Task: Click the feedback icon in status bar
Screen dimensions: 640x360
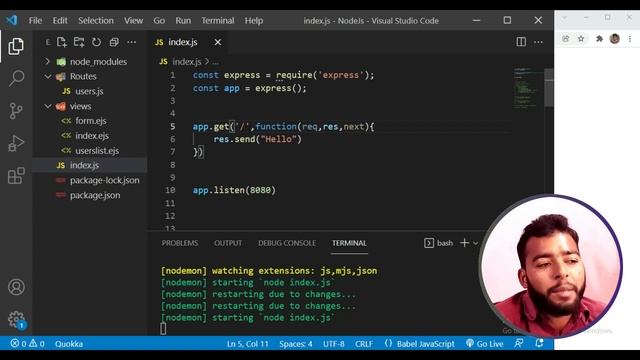Action: click(519, 343)
